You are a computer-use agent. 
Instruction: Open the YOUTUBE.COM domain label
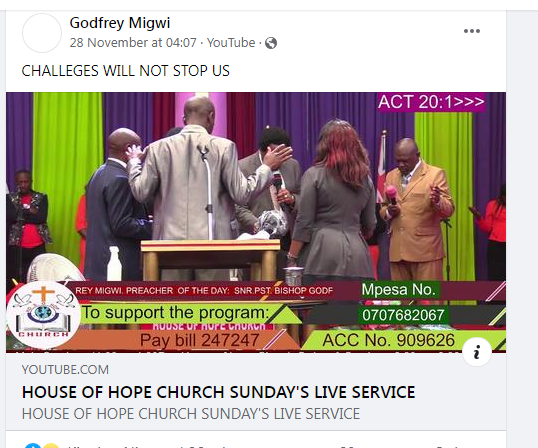click(x=65, y=370)
